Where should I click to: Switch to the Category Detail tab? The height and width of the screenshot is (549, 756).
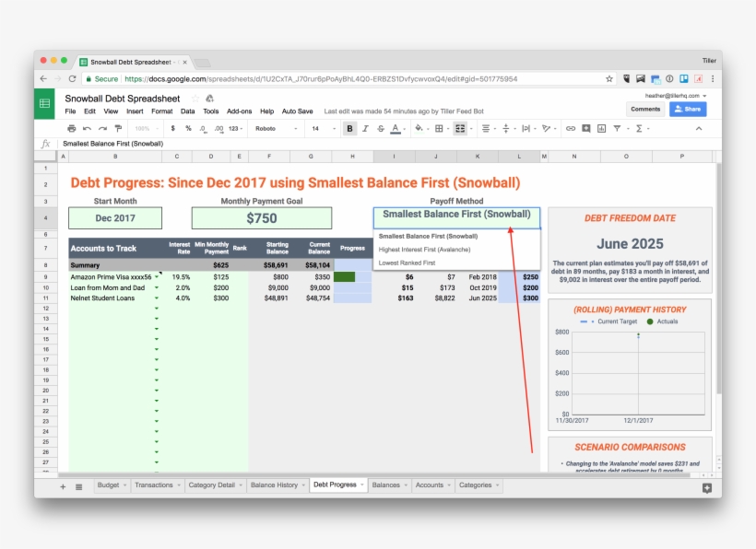pos(215,485)
